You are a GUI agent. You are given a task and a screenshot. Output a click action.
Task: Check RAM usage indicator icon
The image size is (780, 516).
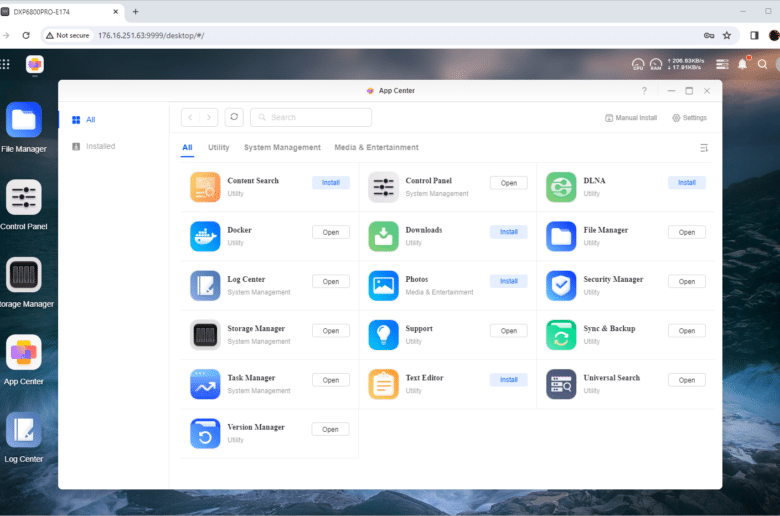tap(656, 64)
